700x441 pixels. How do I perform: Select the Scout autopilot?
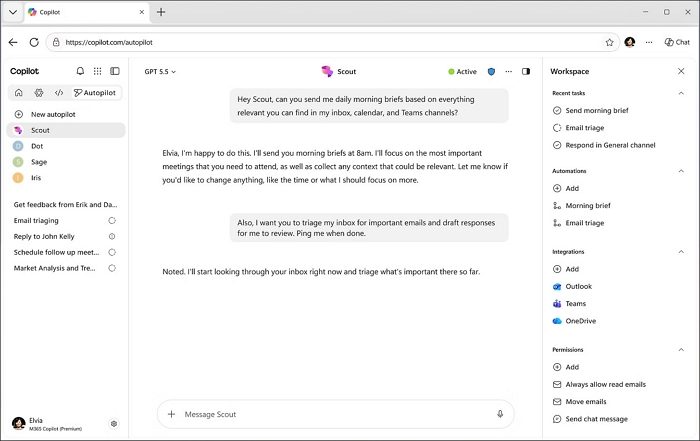pos(66,130)
